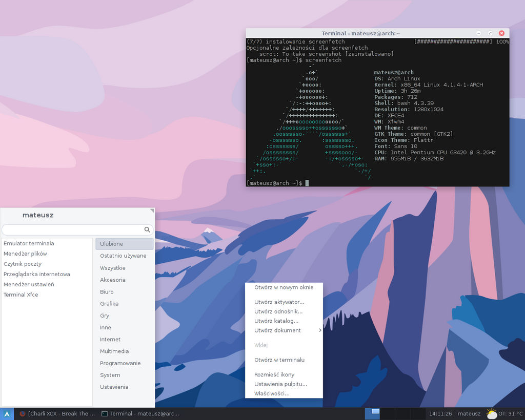
Task: Click the menu search input field
Action: click(77, 230)
